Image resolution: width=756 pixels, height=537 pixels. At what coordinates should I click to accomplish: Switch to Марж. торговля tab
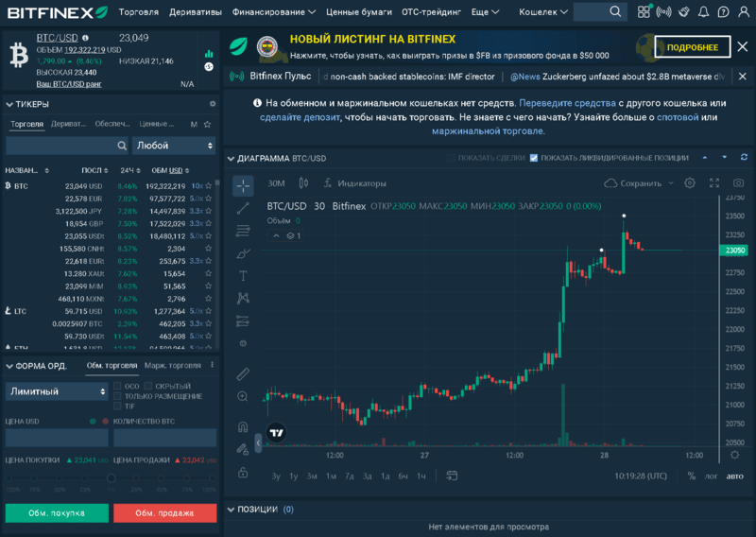173,365
